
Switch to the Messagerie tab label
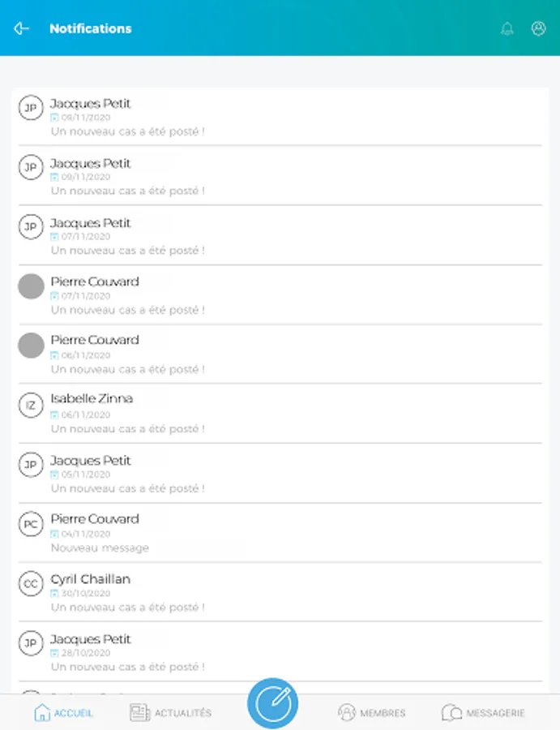495,713
